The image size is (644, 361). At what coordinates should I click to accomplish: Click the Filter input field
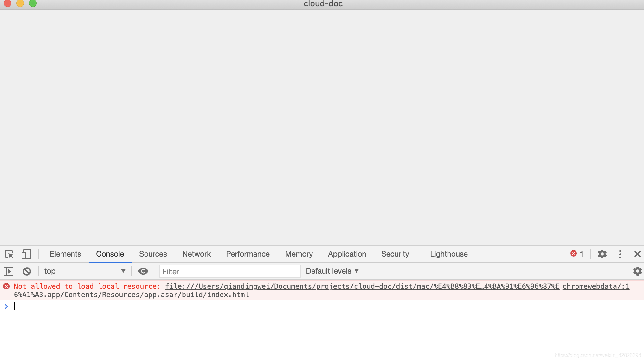229,271
